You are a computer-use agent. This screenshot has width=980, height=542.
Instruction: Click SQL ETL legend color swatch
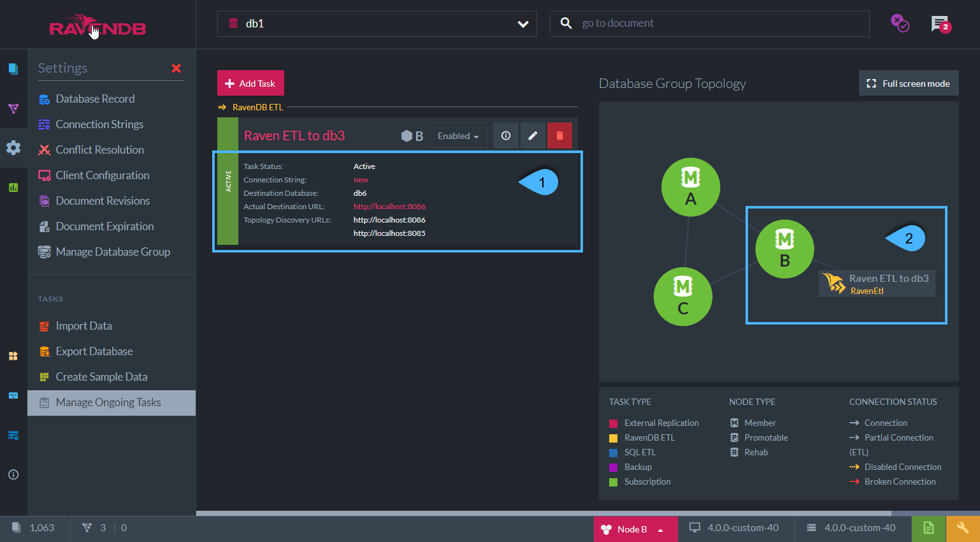pos(614,453)
